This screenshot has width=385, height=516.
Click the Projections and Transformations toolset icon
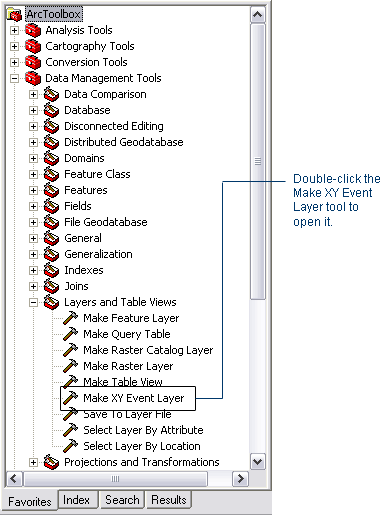click(51, 462)
